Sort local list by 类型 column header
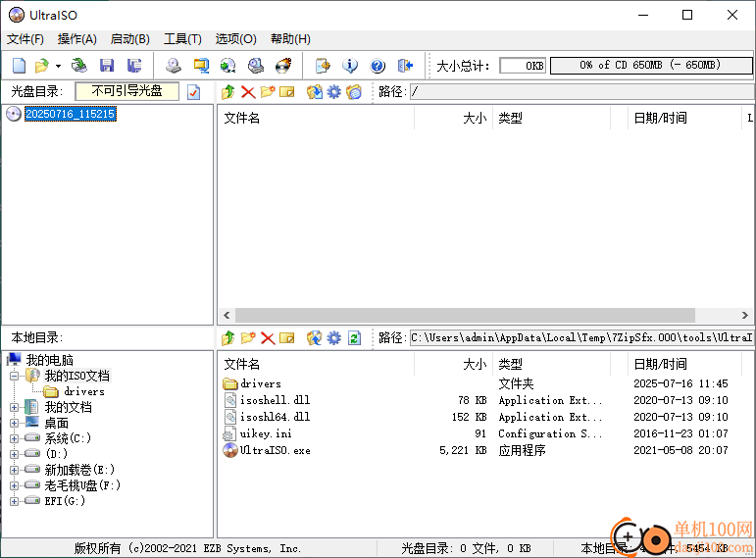The width and height of the screenshot is (756, 558). pos(551,364)
